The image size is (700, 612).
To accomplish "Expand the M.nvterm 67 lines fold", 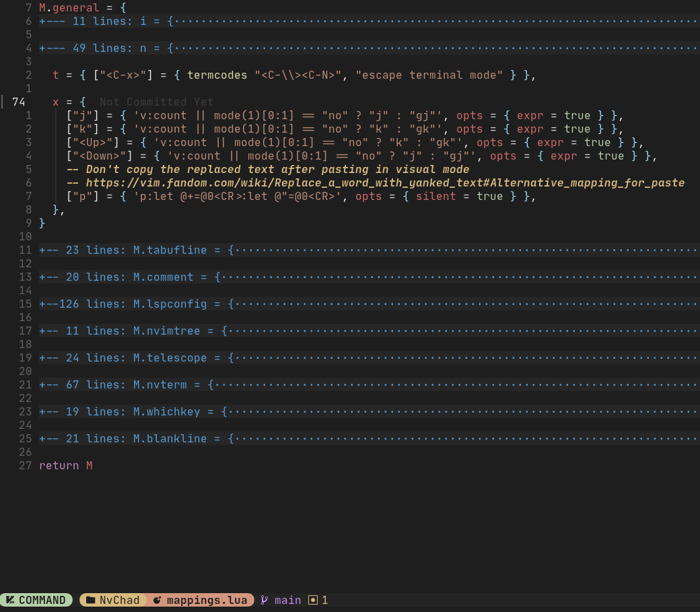I will click(x=369, y=384).
